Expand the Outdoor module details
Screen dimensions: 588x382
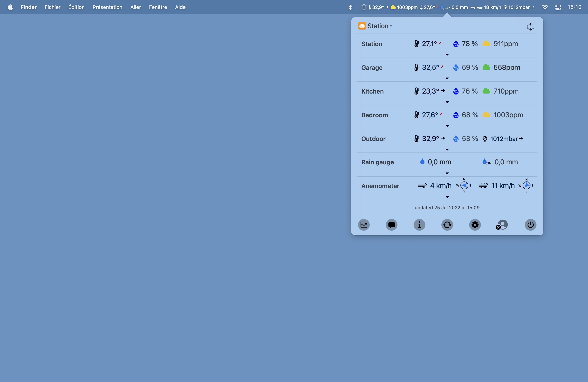tap(447, 150)
